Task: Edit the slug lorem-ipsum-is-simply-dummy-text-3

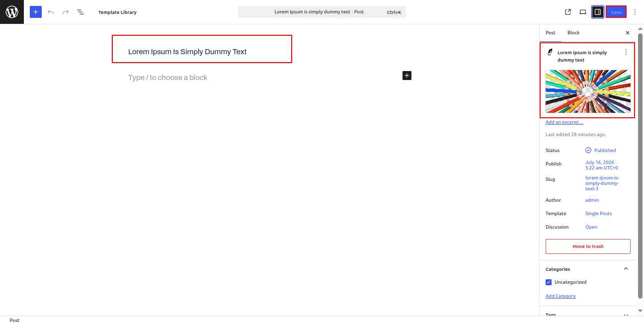Action: pyautogui.click(x=602, y=183)
